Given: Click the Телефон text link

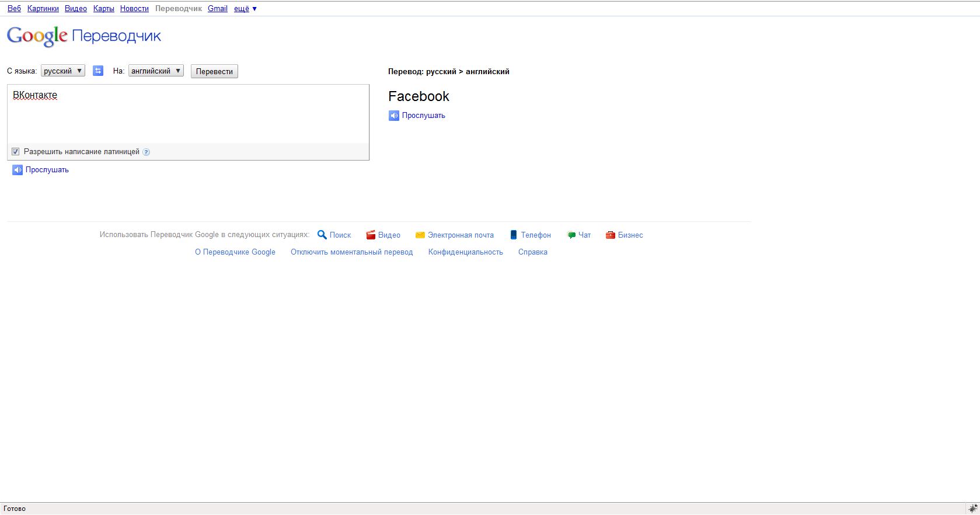Looking at the screenshot, I should 536,235.
